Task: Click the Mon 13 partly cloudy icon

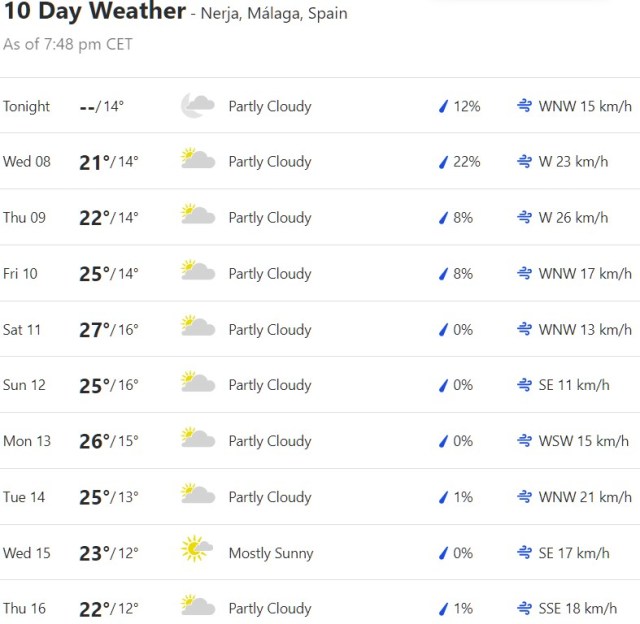Action: point(197,440)
